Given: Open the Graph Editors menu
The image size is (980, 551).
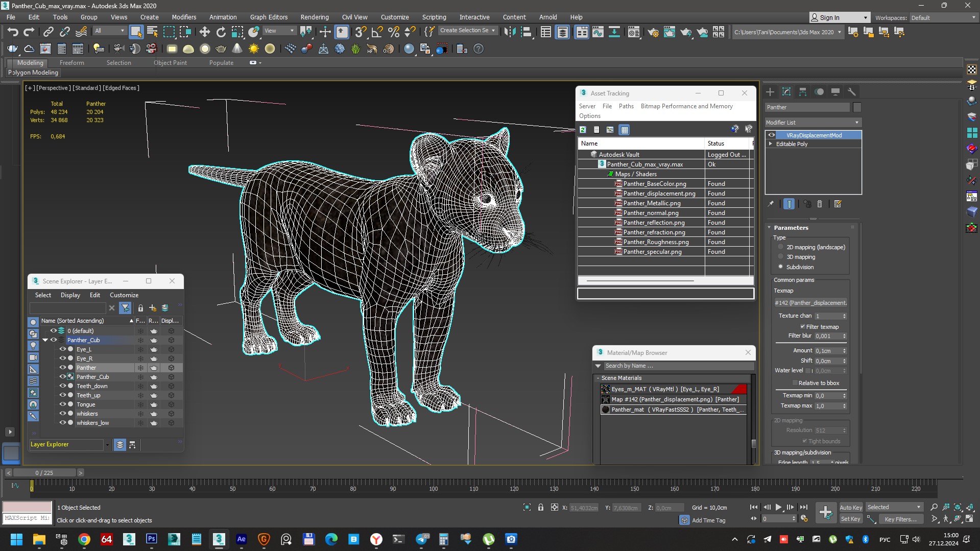Looking at the screenshot, I should tap(269, 17).
